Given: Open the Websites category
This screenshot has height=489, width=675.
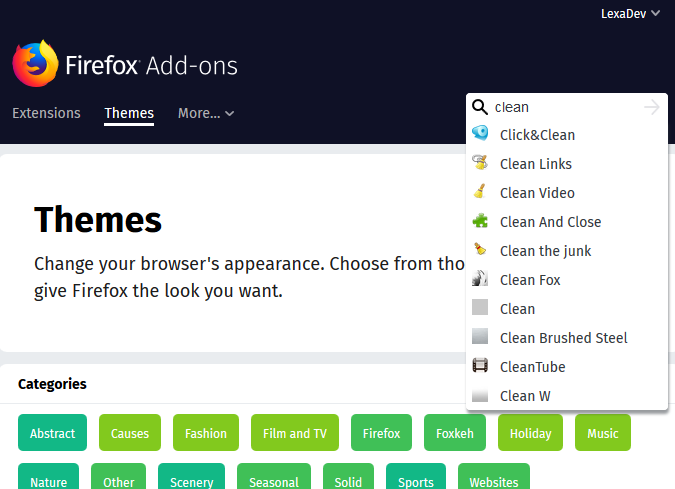Looking at the screenshot, I should pos(494,477).
